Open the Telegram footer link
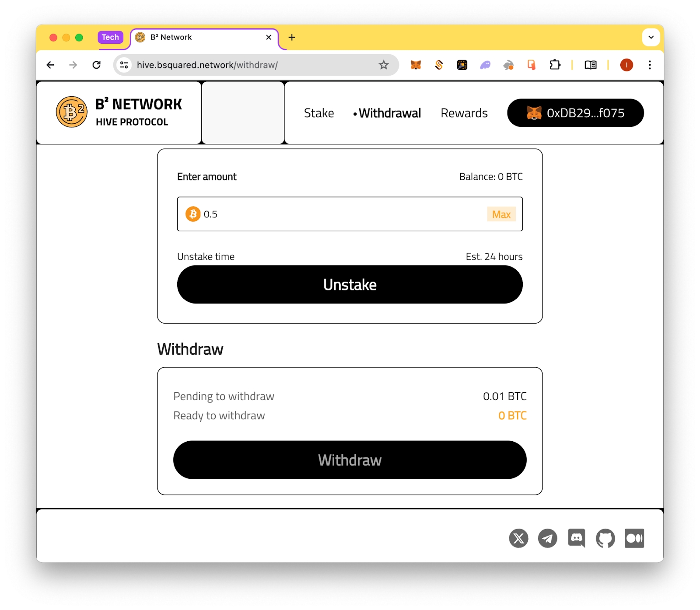Viewport: 700px width, 610px height. tap(547, 538)
